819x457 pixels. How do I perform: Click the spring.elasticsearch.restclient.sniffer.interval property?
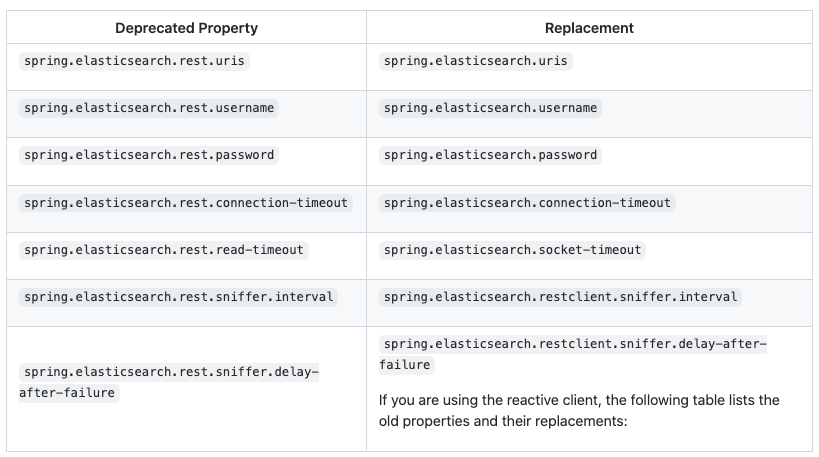(560, 296)
